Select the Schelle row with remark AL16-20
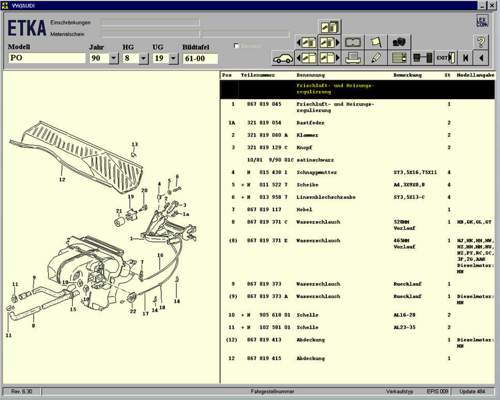The image size is (500, 400). pyautogui.click(x=357, y=315)
